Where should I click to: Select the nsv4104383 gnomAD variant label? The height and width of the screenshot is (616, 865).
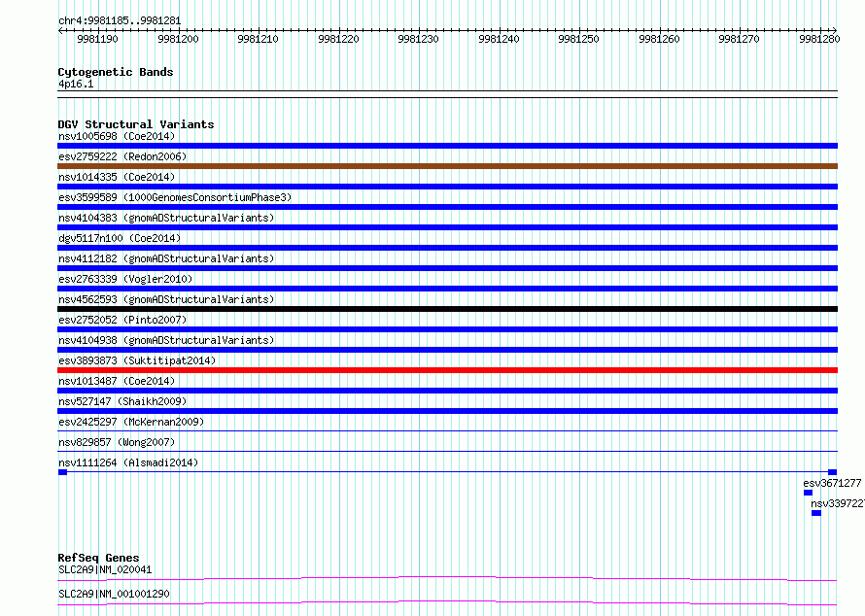coord(166,218)
